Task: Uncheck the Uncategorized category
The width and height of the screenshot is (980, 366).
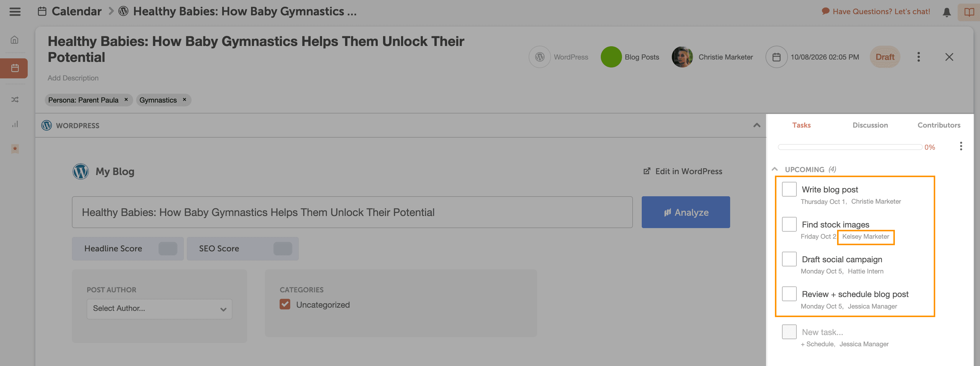Action: [285, 304]
